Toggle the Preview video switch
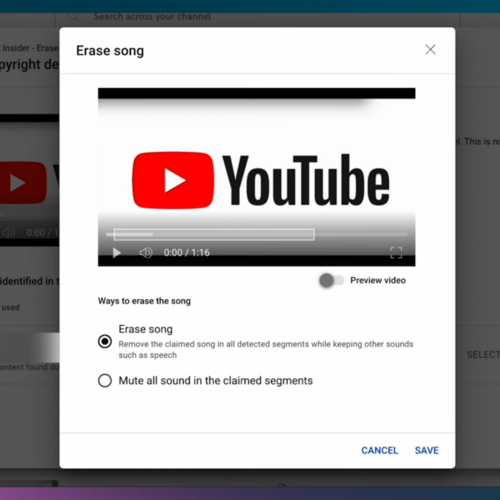This screenshot has width=500, height=500. pos(331,280)
